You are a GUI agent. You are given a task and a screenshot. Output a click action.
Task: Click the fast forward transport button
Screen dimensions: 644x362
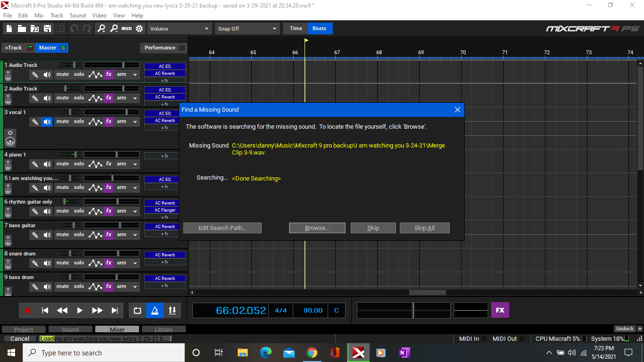97,311
